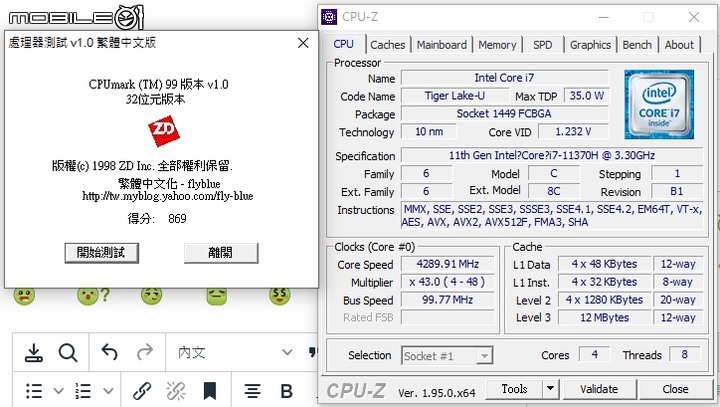Screen dimensions: 720x407
Task: Click the remove link broken-chain icon
Action: tap(176, 391)
